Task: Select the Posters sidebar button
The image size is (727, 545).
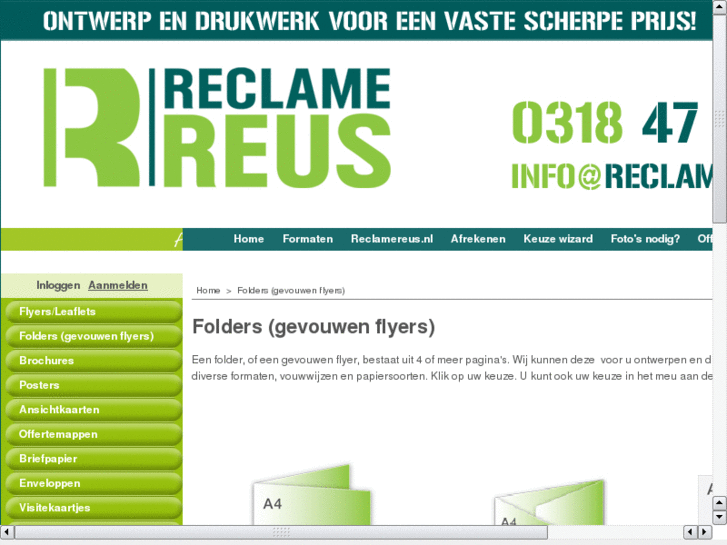Action: [x=94, y=385]
